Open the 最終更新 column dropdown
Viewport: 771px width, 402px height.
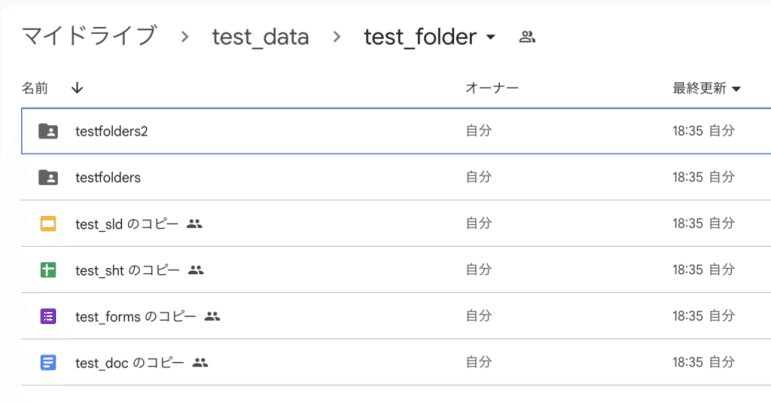(x=736, y=89)
